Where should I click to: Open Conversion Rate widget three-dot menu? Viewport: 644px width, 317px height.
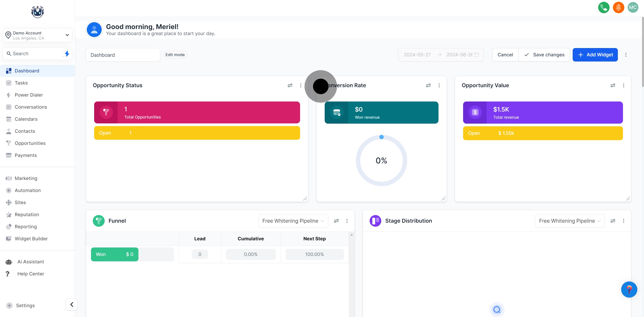tap(439, 85)
